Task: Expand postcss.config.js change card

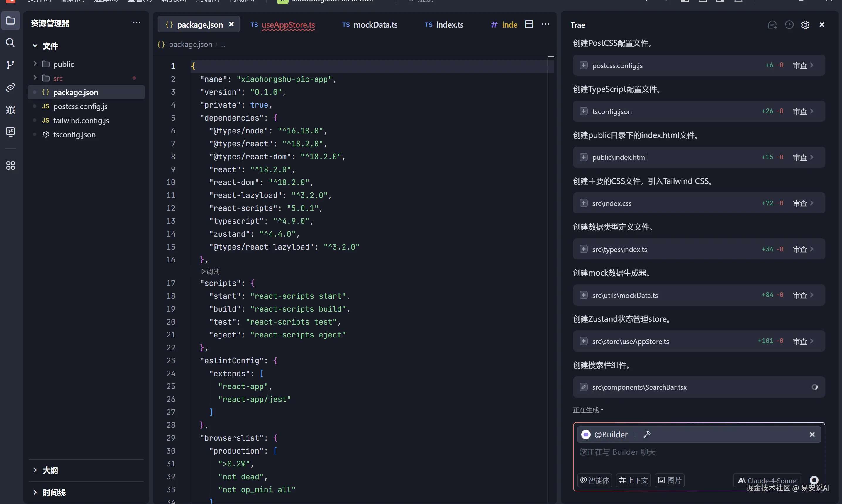Action: pyautogui.click(x=583, y=65)
